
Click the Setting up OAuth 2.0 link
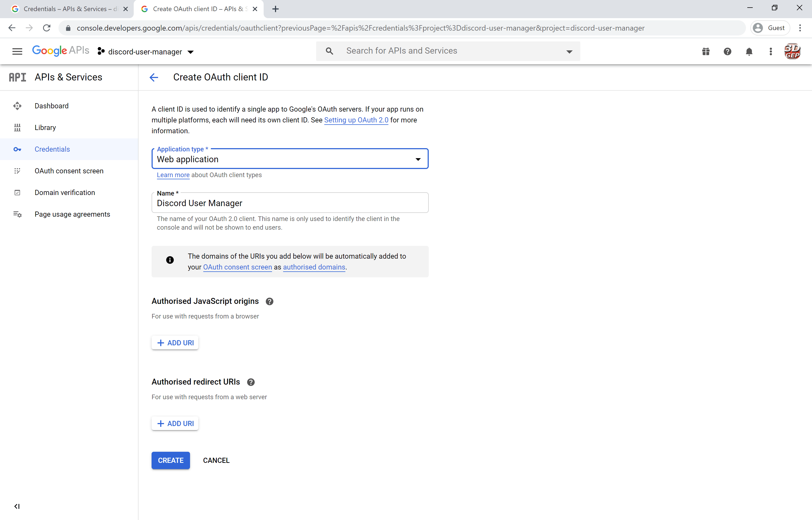coord(356,120)
